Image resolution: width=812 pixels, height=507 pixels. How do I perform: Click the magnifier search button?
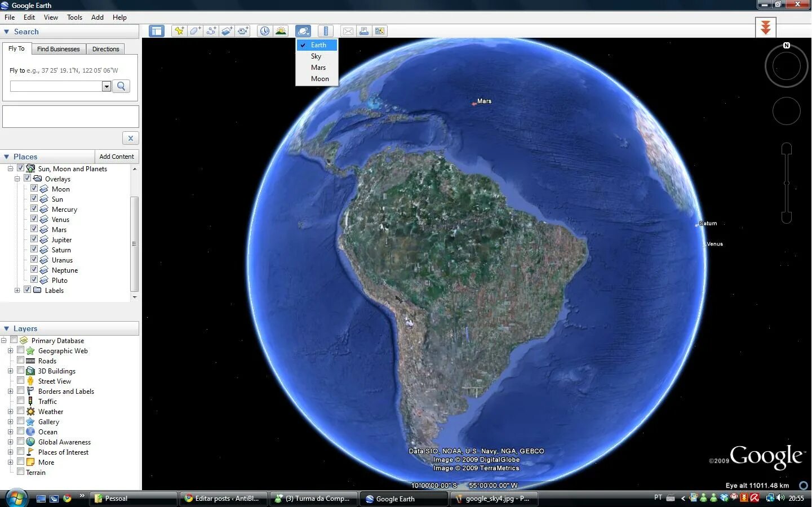tap(121, 86)
